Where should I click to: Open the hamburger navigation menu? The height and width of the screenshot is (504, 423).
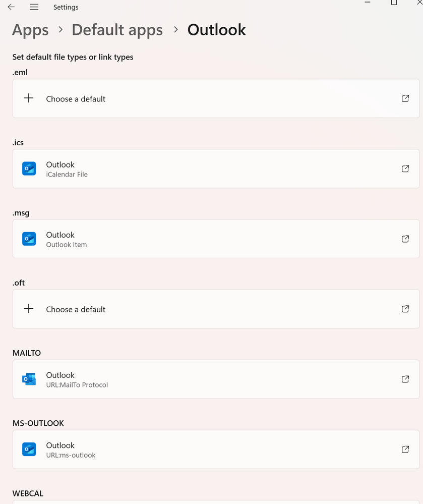coord(34,7)
